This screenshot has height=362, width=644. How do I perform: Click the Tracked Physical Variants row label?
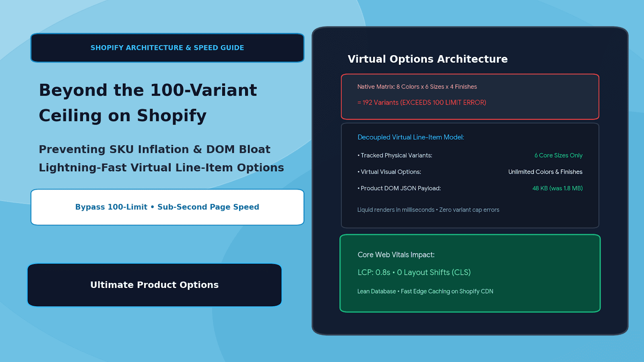coord(395,155)
